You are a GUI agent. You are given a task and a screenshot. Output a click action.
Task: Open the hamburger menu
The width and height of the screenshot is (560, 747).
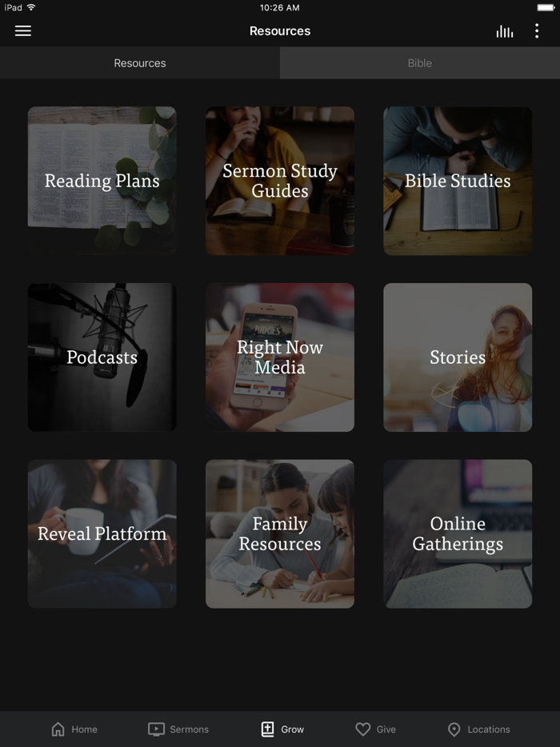(23, 31)
